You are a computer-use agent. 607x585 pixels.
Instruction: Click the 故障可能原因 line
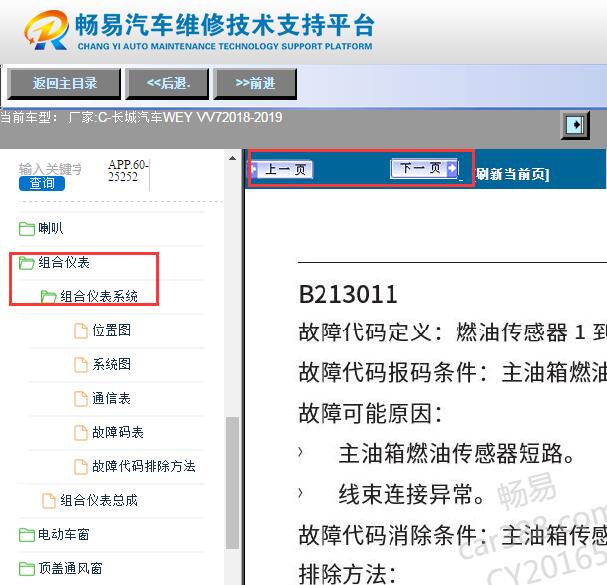click(370, 413)
